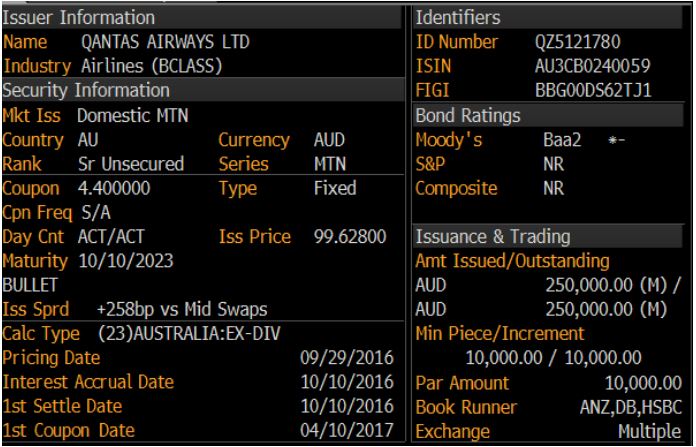Select outstanding amount 250,000.00 (M) without slash
Viewport: 696px width, 447px height.
[x=606, y=309]
